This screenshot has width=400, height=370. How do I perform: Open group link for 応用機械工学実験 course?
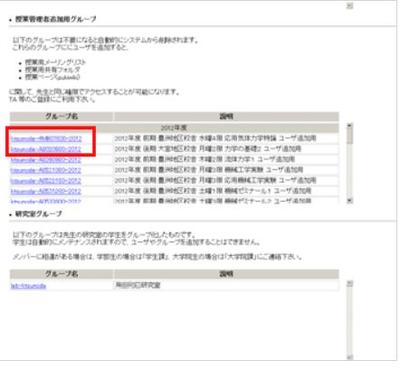46,181
